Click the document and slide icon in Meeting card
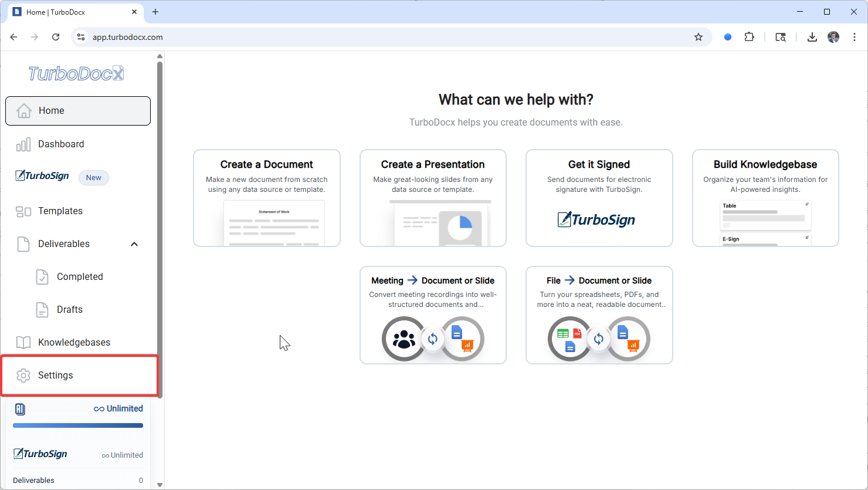868x490 pixels. tap(462, 339)
